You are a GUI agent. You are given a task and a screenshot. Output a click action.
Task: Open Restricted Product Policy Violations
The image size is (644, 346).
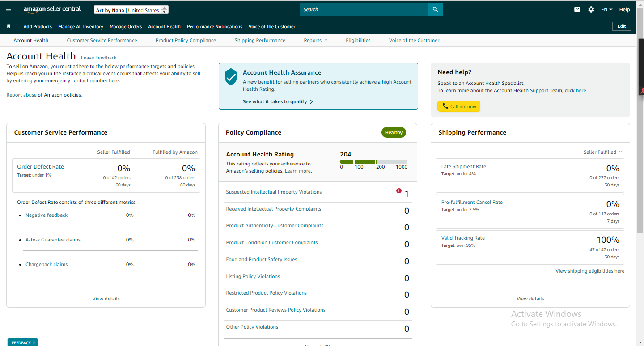coord(267,293)
